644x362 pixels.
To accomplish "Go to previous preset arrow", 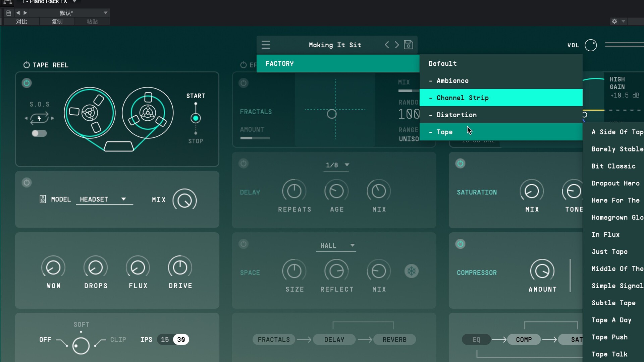I will (x=387, y=45).
